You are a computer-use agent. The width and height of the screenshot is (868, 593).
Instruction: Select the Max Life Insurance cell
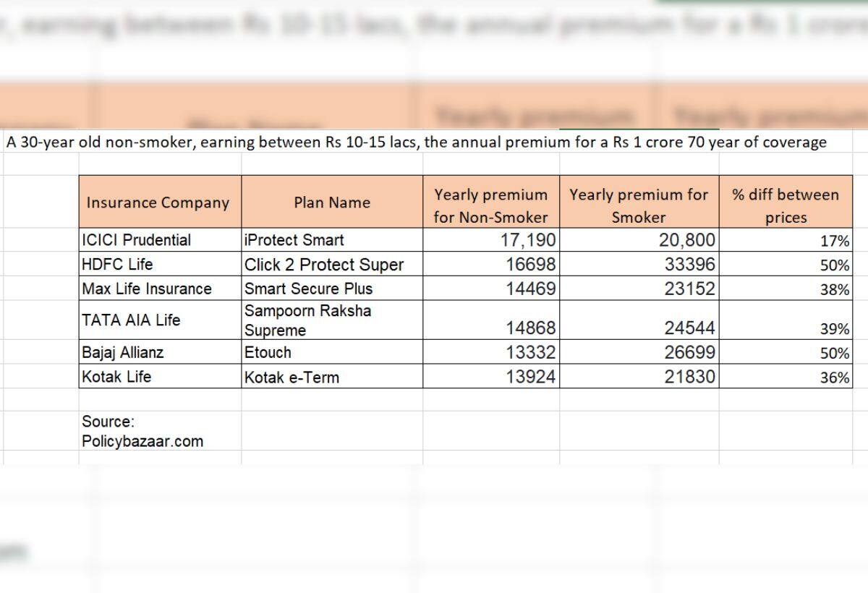[x=160, y=289]
